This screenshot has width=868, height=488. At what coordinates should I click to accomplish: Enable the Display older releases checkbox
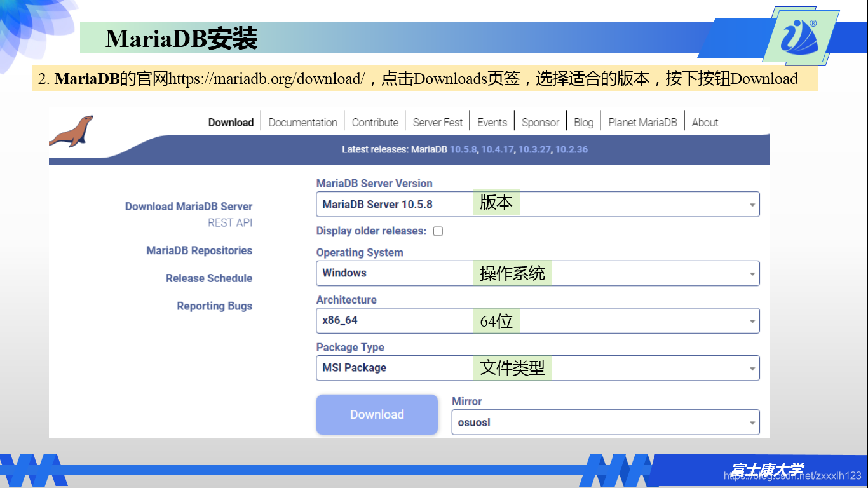point(438,231)
